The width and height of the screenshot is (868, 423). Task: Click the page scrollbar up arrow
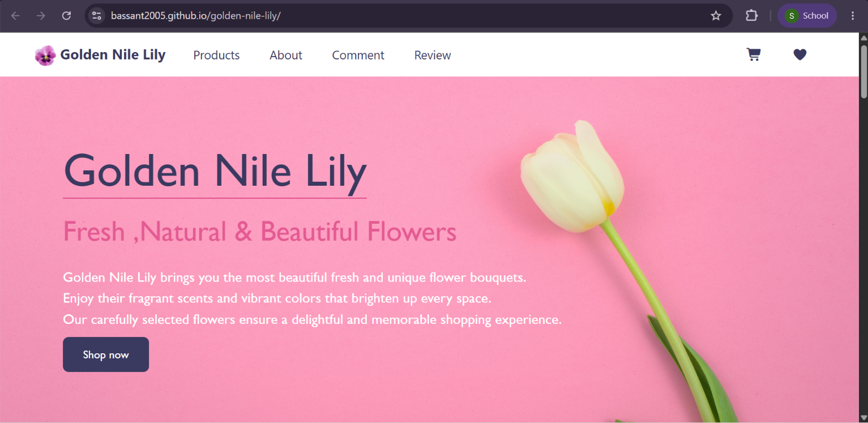pyautogui.click(x=863, y=38)
